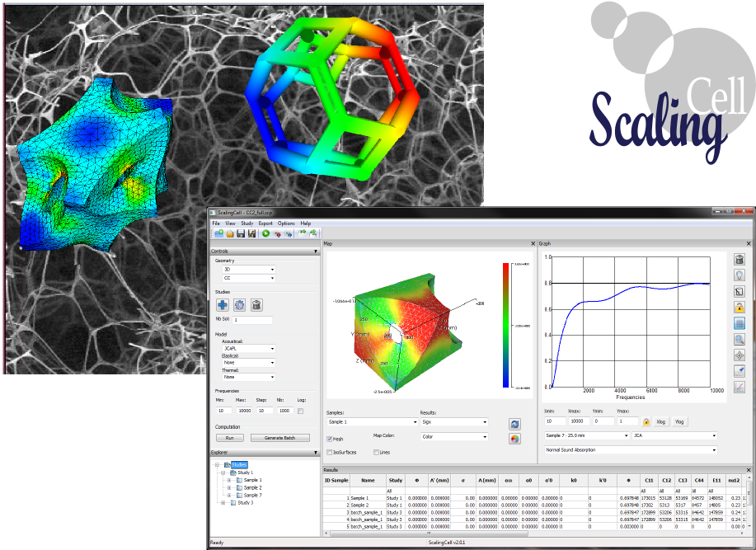This screenshot has height=550, width=756.
Task: Click the refresh map icon
Action: (x=515, y=424)
